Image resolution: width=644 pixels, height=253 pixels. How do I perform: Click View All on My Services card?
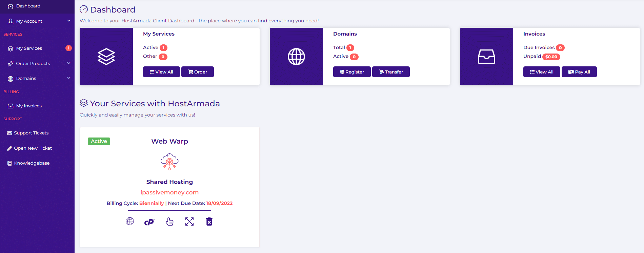pos(161,72)
